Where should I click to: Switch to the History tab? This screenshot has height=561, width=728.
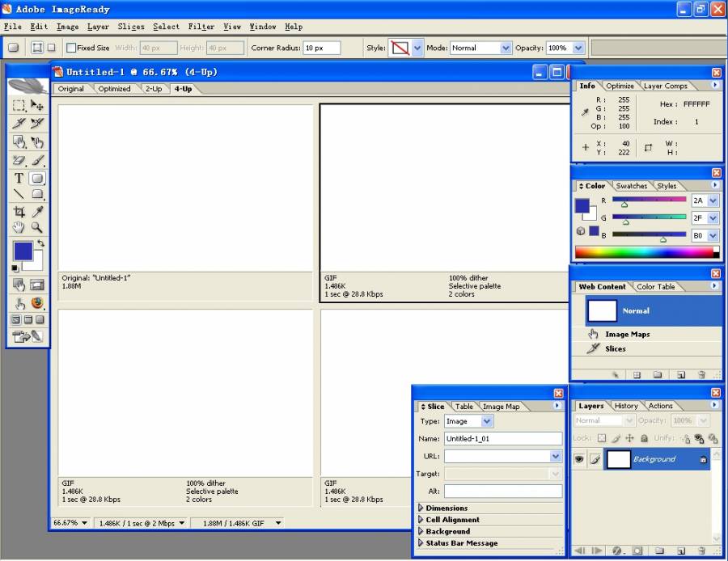(x=625, y=406)
